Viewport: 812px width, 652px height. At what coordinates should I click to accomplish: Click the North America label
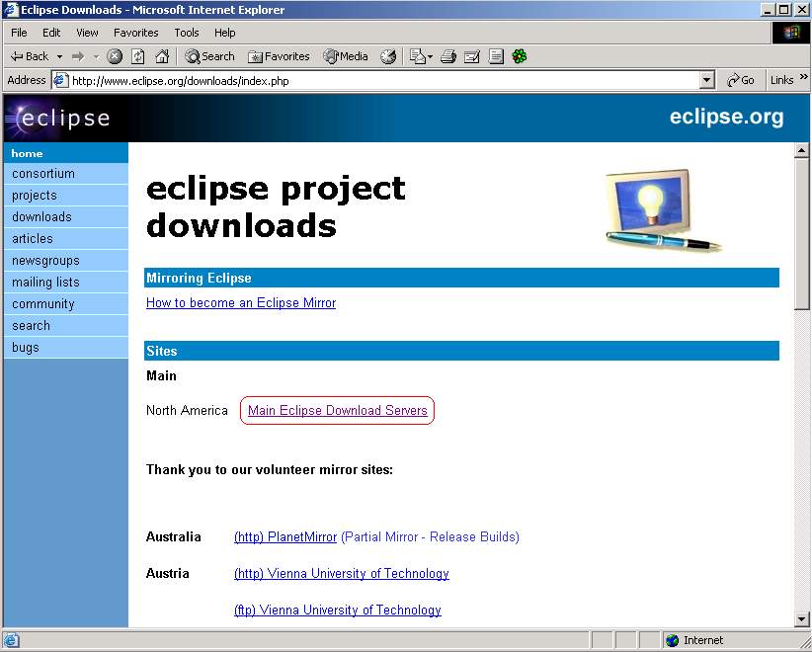[x=187, y=411]
